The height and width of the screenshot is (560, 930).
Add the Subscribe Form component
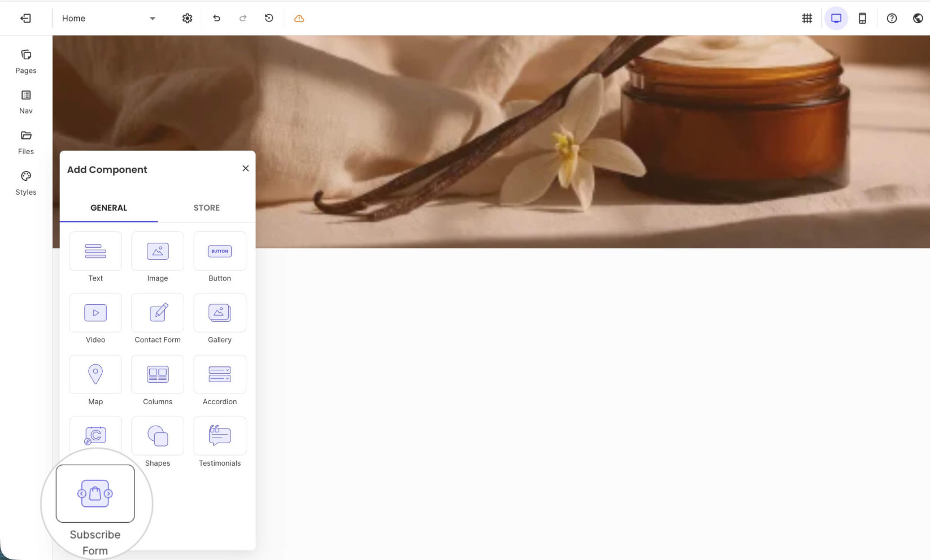[x=95, y=493]
